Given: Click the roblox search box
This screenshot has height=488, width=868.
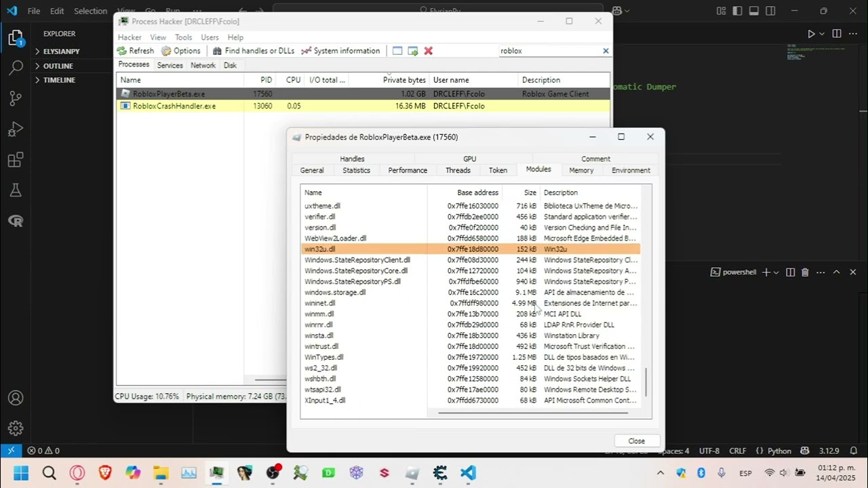Looking at the screenshot, I should 549,51.
